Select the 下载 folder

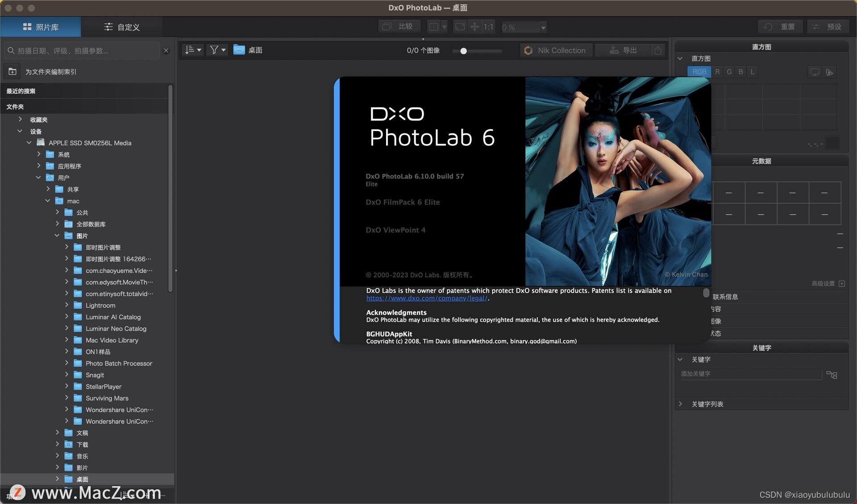tap(82, 444)
